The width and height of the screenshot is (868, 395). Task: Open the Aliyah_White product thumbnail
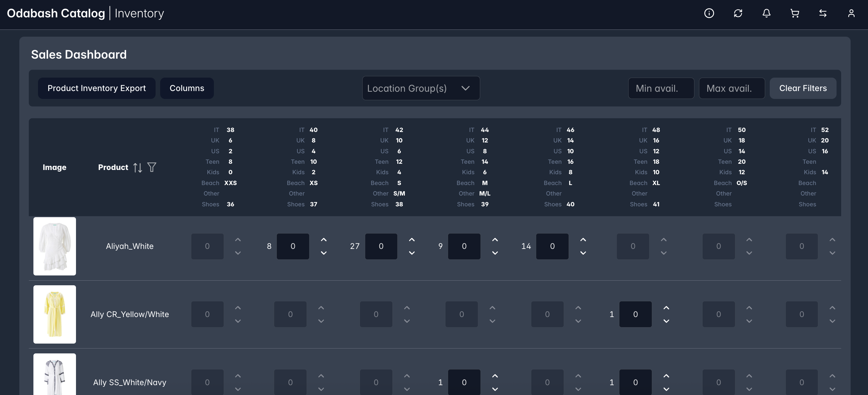coord(55,246)
